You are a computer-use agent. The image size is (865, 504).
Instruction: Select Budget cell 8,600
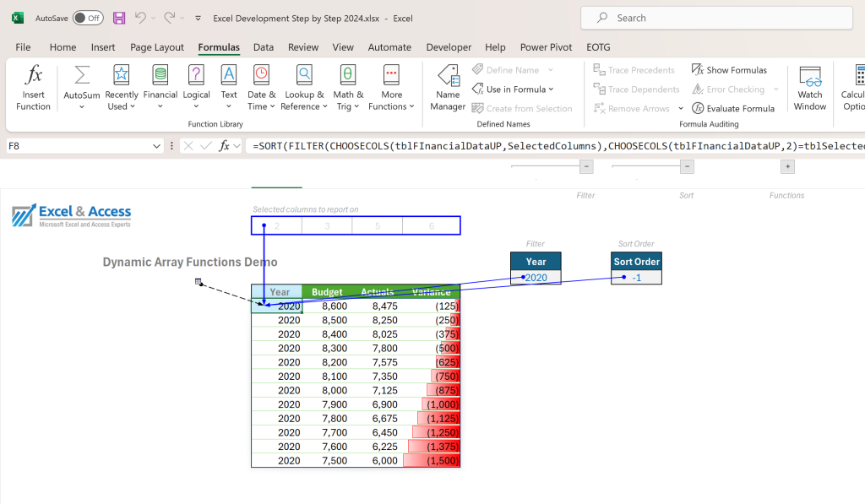pyautogui.click(x=327, y=306)
